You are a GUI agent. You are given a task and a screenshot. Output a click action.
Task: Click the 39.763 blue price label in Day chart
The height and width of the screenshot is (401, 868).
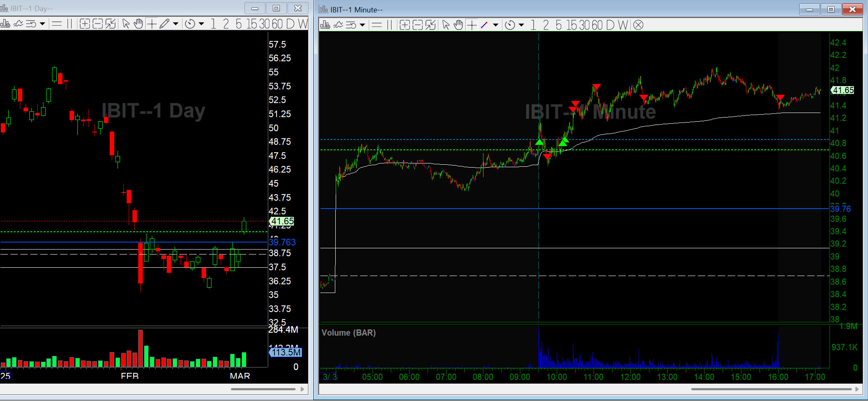pos(282,242)
